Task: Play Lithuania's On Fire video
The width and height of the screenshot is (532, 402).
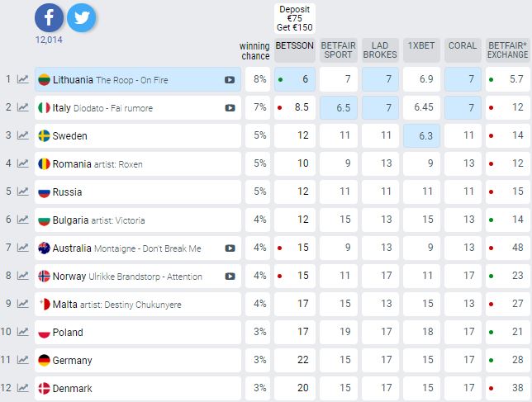Action: pyautogui.click(x=230, y=80)
